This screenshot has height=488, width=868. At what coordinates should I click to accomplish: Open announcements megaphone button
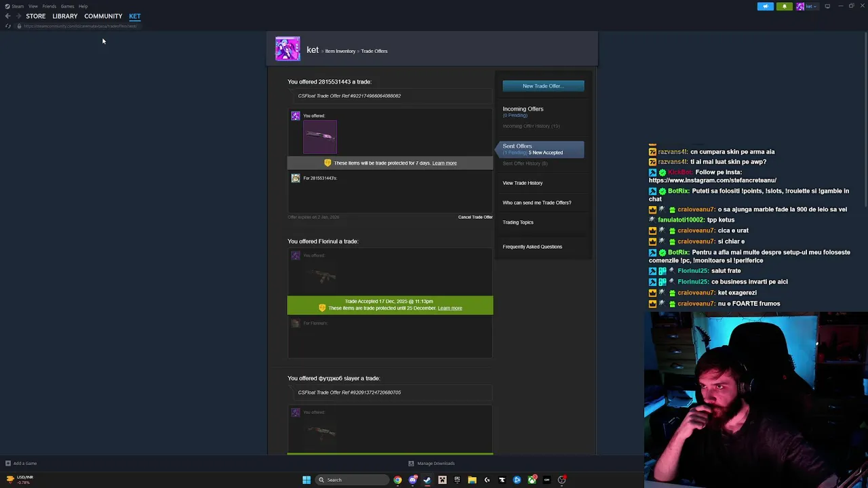click(x=765, y=6)
